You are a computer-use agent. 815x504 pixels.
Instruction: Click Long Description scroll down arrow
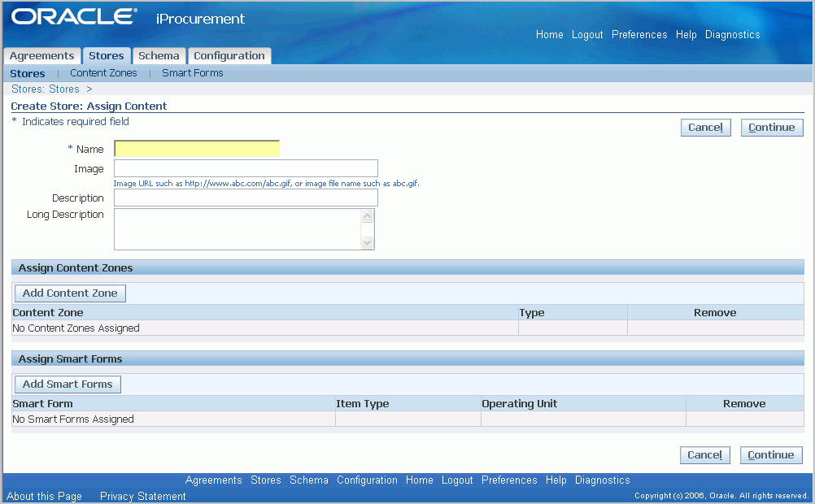tap(368, 242)
